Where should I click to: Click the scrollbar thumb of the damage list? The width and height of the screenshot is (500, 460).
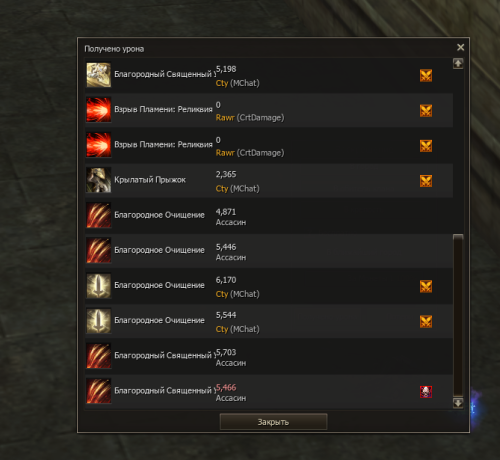[x=458, y=315]
